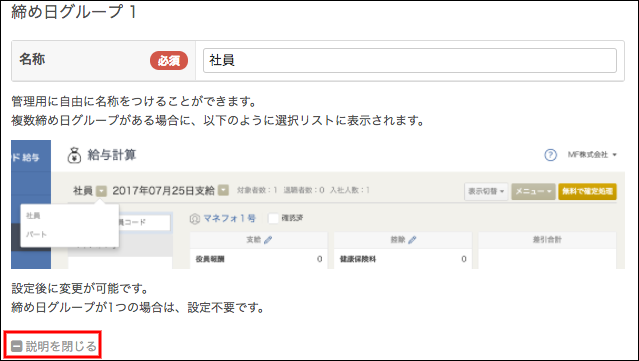Collapse explanation via 説明を閉じる link
Image resolution: width=639 pixels, height=361 pixels.
coord(61,346)
